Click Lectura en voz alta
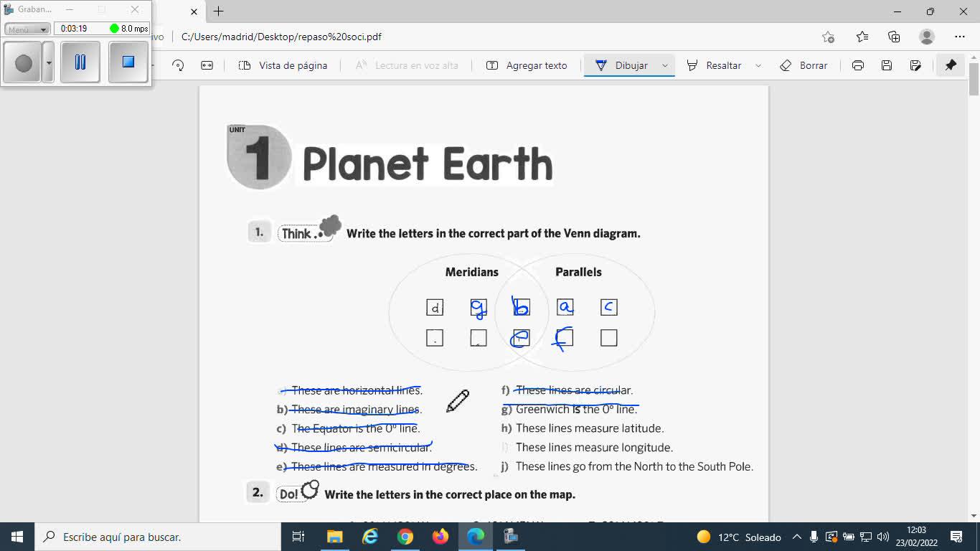Screen dimensions: 980x551 407,65
